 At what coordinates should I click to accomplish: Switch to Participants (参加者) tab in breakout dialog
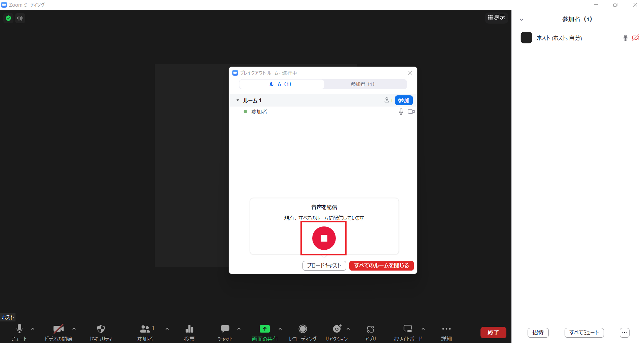362,84
